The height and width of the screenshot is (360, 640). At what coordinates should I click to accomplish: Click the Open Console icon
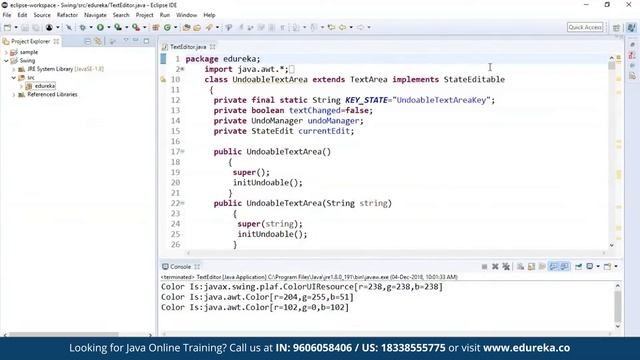coord(608,267)
